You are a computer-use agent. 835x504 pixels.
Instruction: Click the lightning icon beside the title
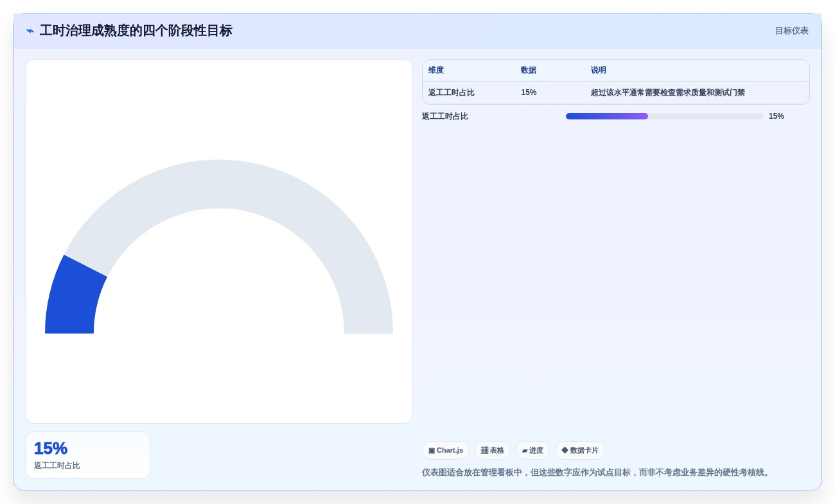(30, 31)
